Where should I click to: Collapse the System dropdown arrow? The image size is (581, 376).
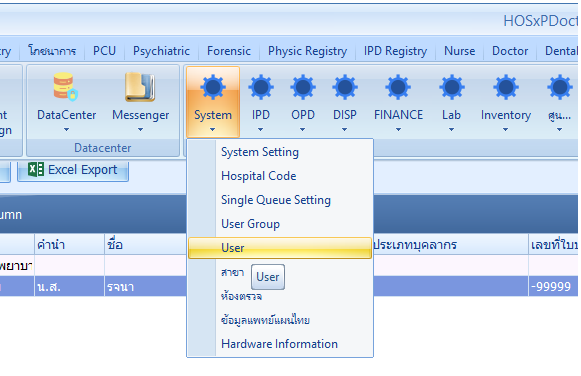212,130
